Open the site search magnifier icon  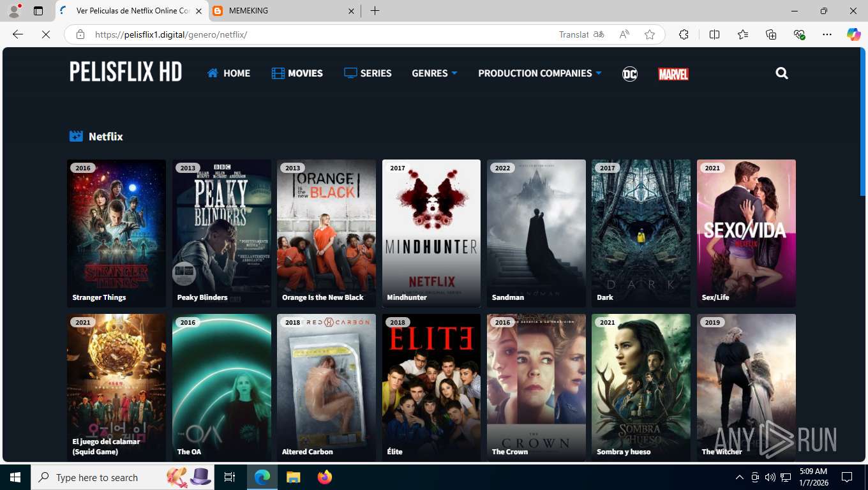782,73
